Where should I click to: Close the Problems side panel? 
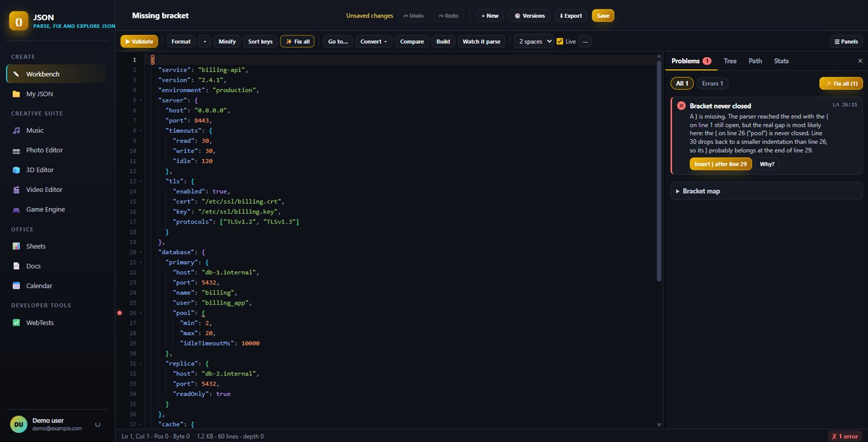[x=860, y=61]
